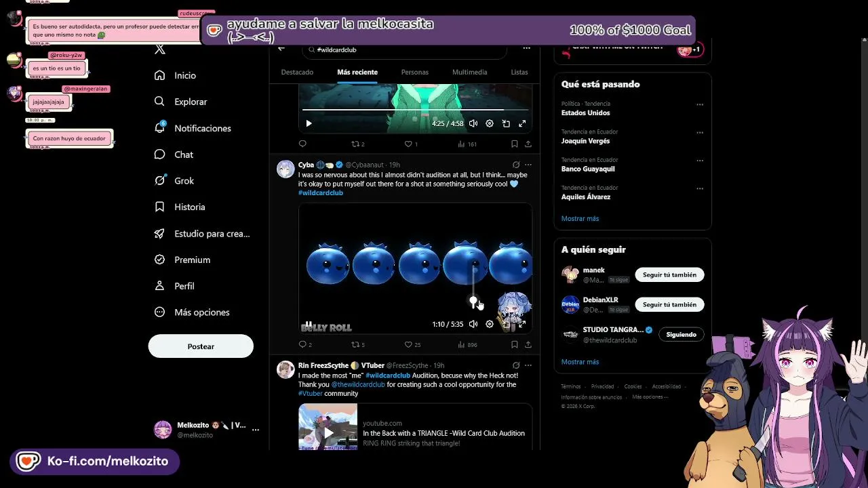Open Rin FreezScythe's profile avatar
The height and width of the screenshot is (488, 868).
point(285,369)
